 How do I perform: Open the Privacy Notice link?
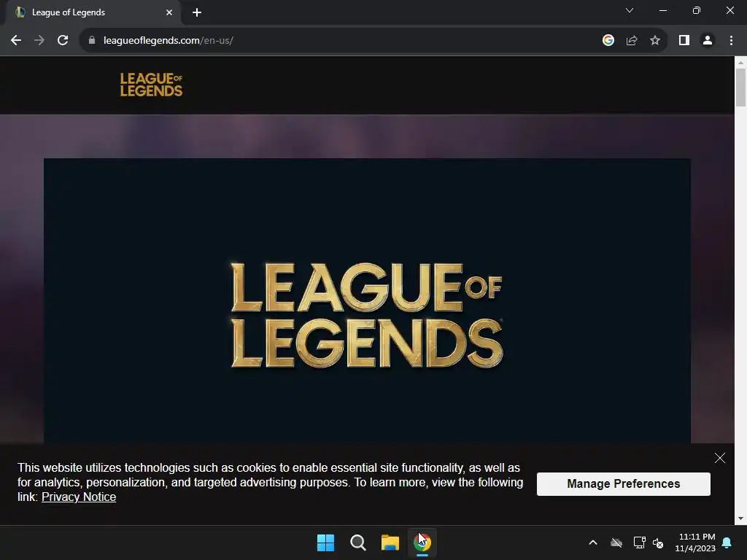79,497
